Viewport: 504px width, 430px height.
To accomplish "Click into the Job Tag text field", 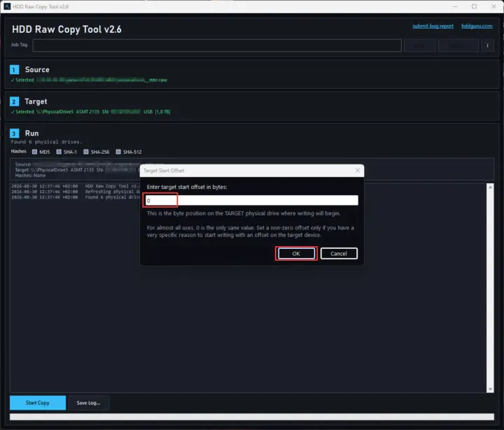I will point(217,45).
